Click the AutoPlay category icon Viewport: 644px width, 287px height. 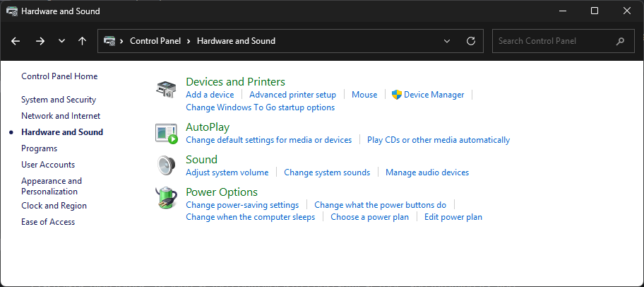point(167,134)
